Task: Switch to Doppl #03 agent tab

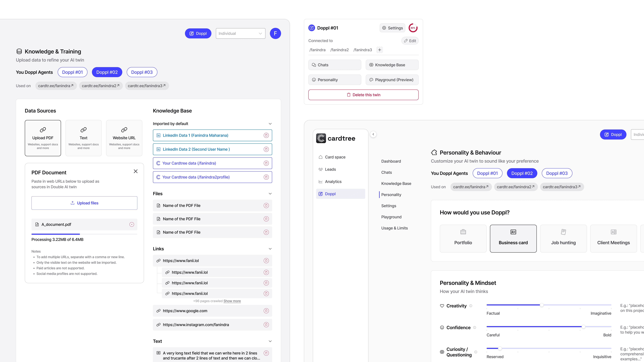Action: point(142,72)
